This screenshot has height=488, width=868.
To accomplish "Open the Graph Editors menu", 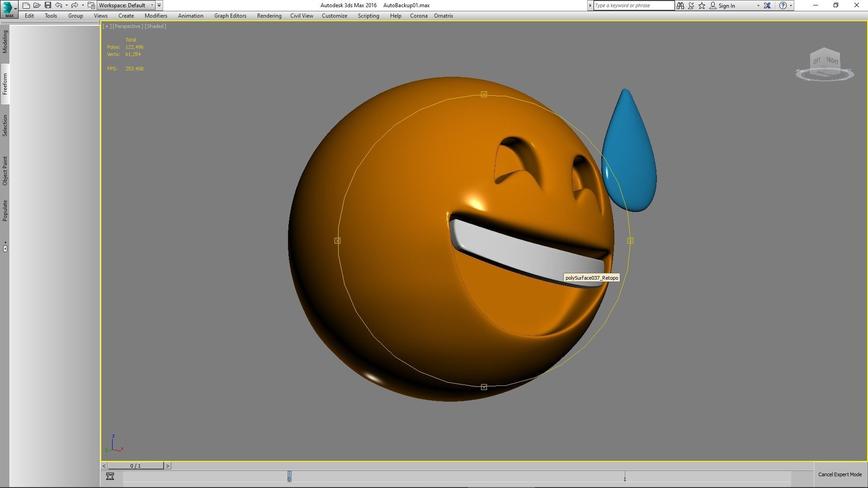I will pos(230,16).
